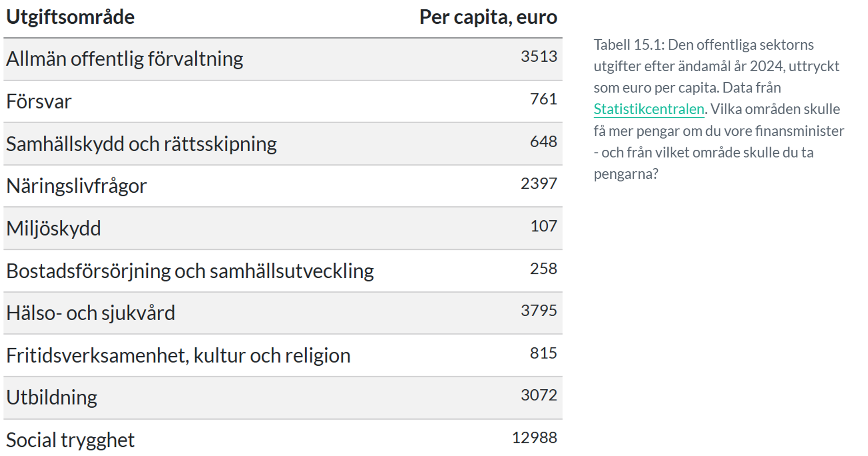Click the Tabell 15.1 caption text

pyautogui.click(x=719, y=109)
